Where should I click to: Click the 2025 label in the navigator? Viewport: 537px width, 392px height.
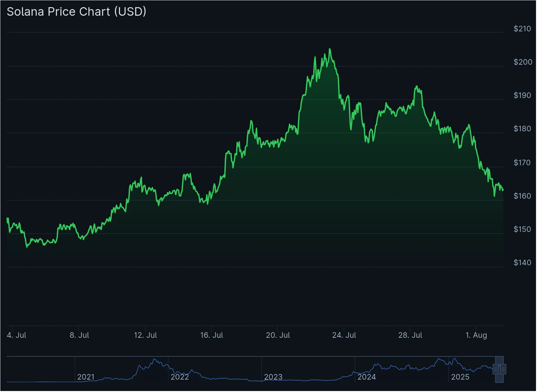460,377
